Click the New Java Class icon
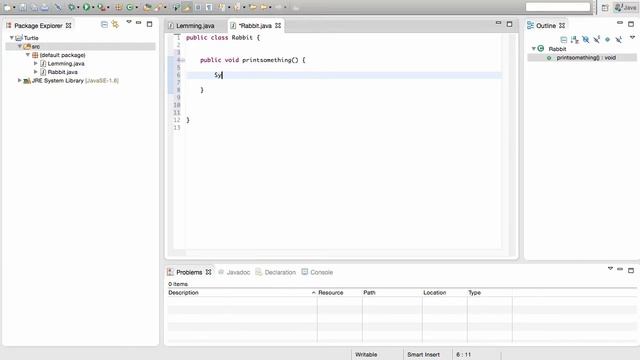Viewport: 640px width, 360px height. click(129, 7)
